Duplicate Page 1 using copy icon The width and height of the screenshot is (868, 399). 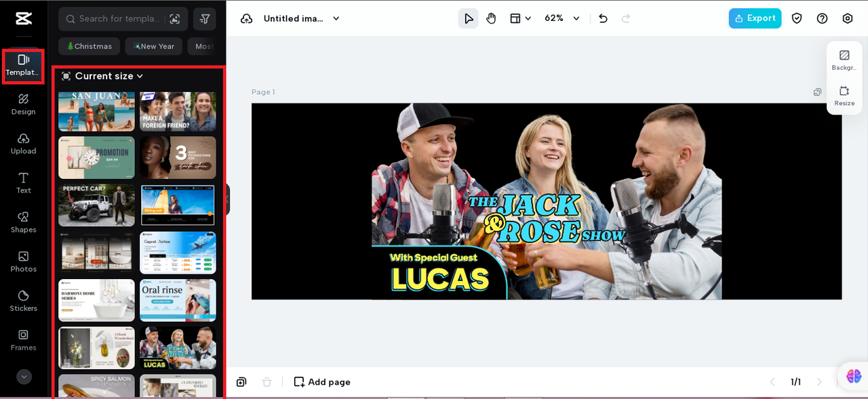pyautogui.click(x=818, y=92)
